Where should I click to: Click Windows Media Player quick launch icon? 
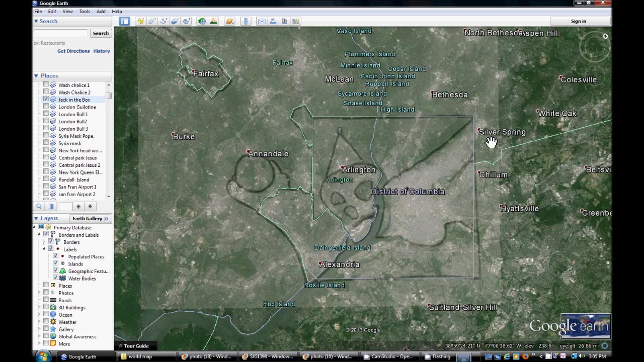[x=516, y=356]
